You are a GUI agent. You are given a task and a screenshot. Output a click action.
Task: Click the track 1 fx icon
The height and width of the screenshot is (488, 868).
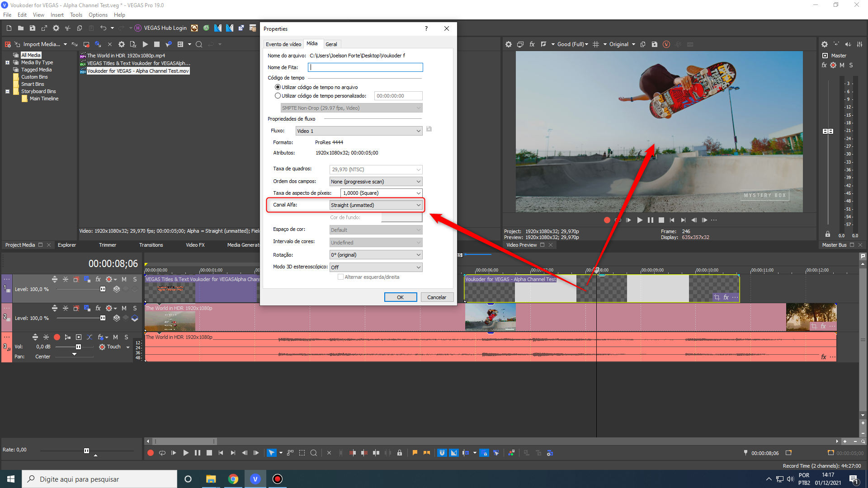[98, 279]
